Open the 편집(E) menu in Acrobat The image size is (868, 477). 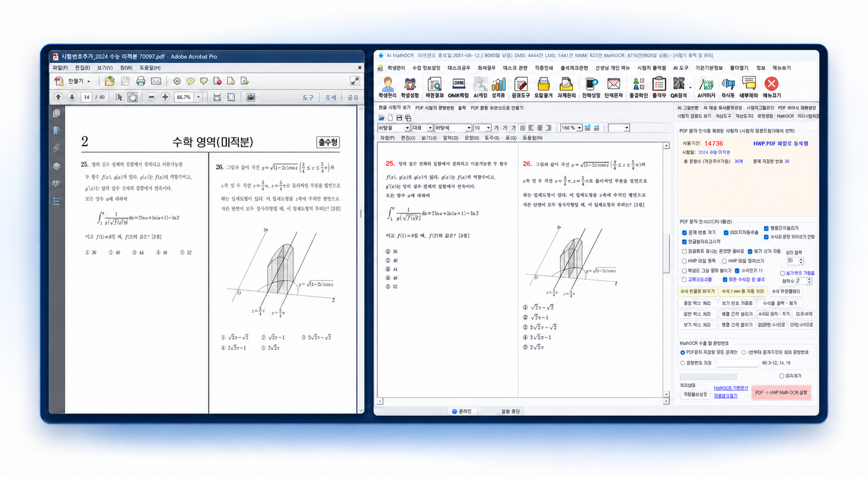tap(82, 68)
